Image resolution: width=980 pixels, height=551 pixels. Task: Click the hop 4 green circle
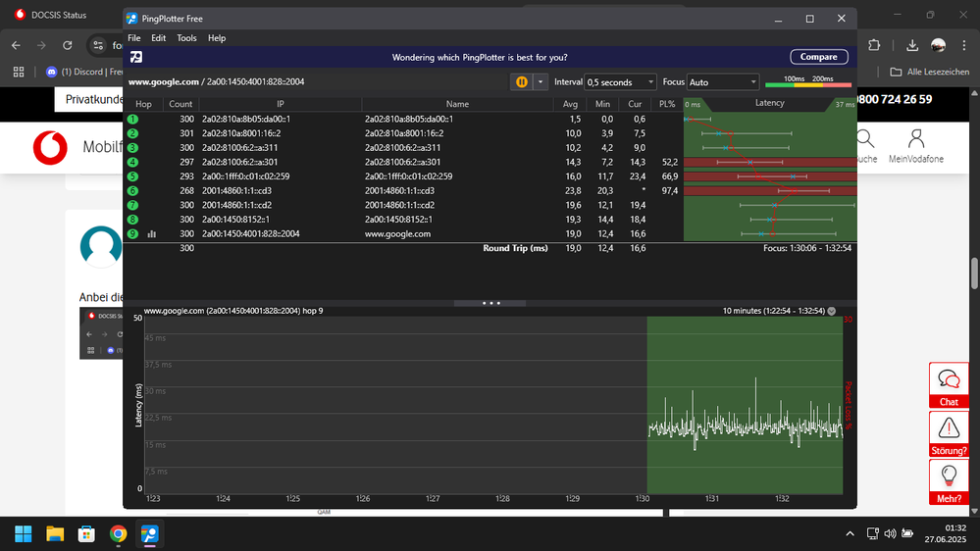[x=132, y=162]
